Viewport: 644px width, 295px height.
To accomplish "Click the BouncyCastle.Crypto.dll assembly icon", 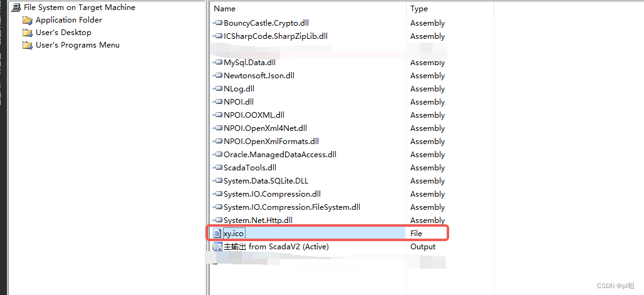I will [217, 23].
